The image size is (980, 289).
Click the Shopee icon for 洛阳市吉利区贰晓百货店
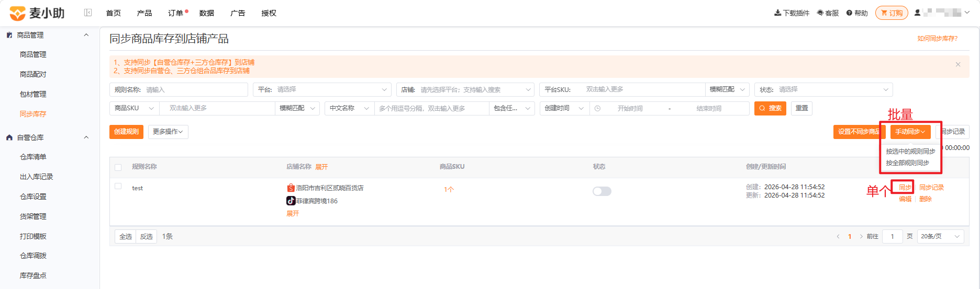[x=291, y=188]
